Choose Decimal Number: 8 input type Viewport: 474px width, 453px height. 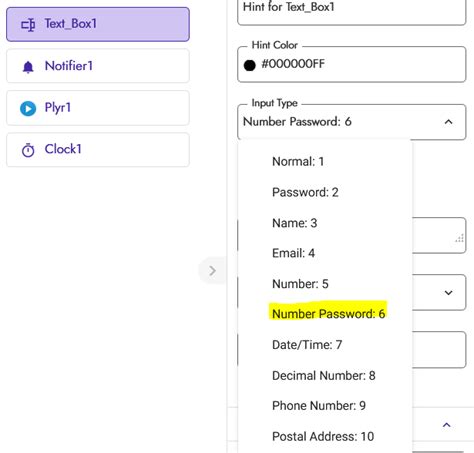(x=325, y=376)
